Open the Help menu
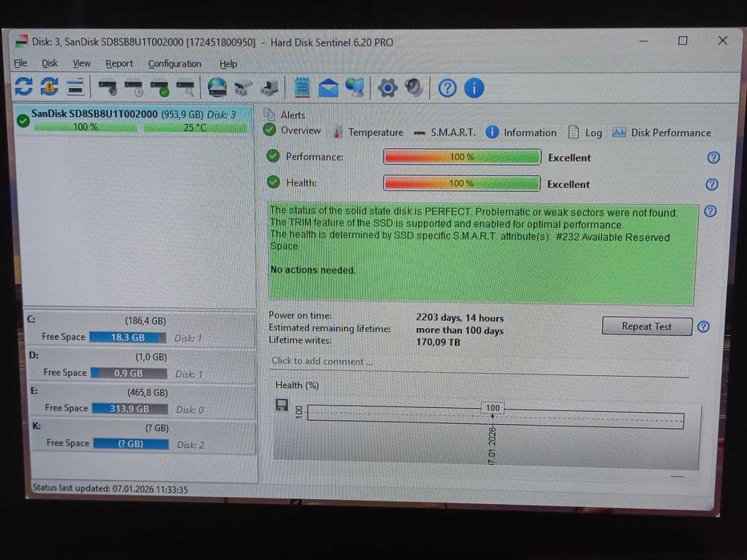Screen dimensions: 747x560 [228, 64]
